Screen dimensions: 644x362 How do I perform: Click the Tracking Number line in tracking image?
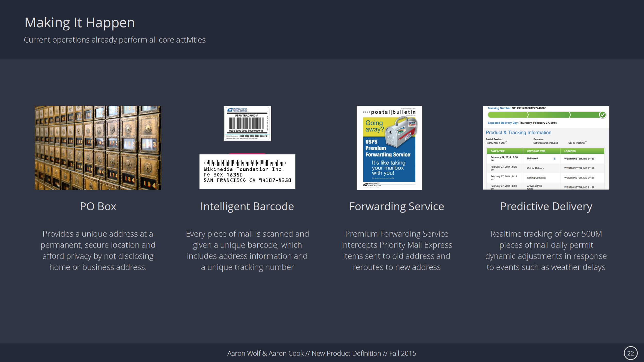click(x=516, y=108)
